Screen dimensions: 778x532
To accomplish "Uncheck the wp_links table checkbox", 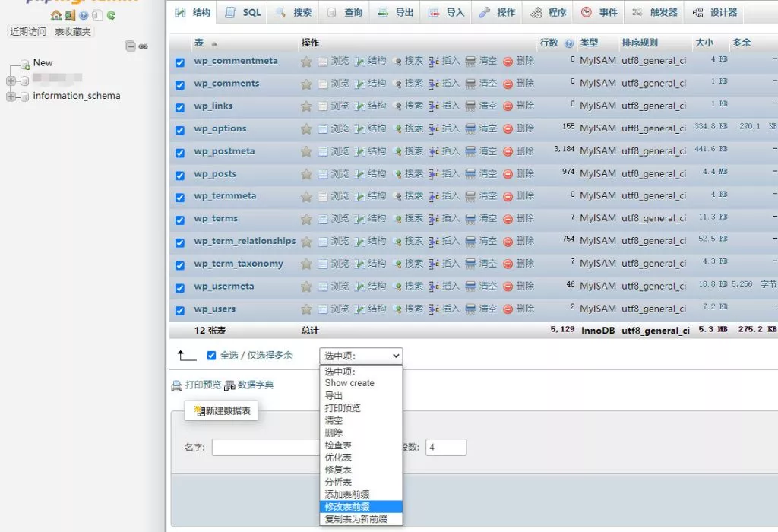I will point(179,108).
